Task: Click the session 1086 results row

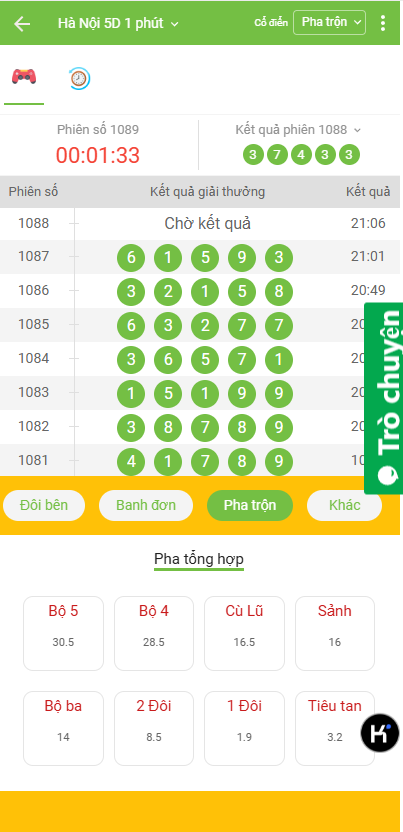Action: point(200,291)
